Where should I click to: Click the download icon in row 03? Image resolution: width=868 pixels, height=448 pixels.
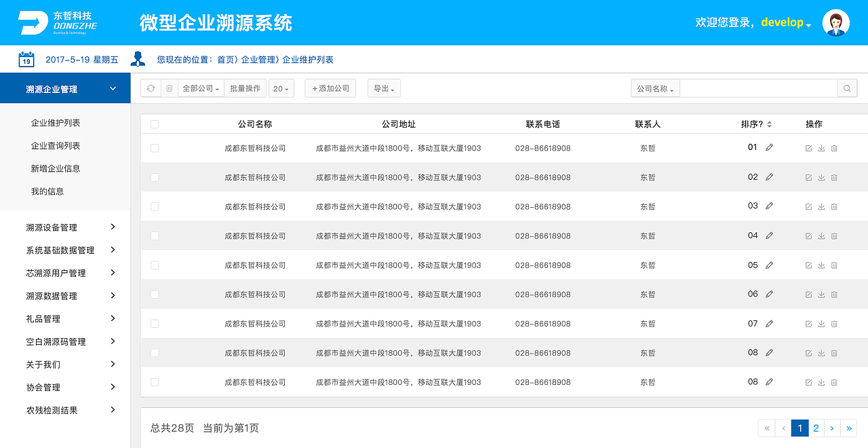click(821, 206)
